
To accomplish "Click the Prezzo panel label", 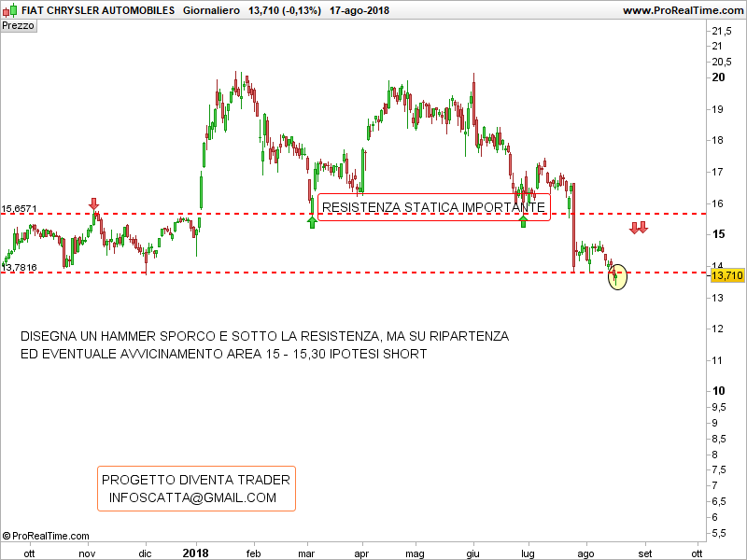I will 18,26.
